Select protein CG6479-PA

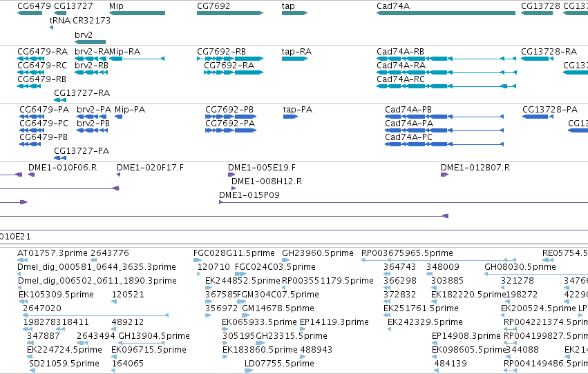pos(32,117)
